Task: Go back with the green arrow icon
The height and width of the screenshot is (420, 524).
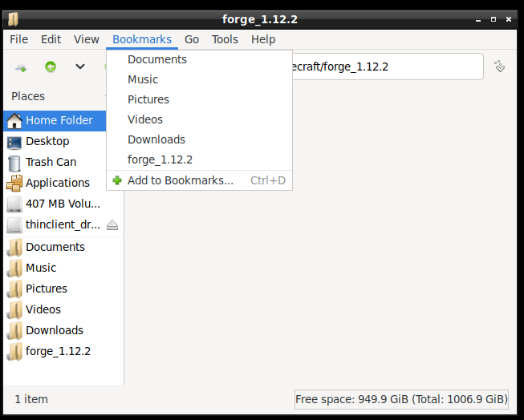Action: coord(51,67)
